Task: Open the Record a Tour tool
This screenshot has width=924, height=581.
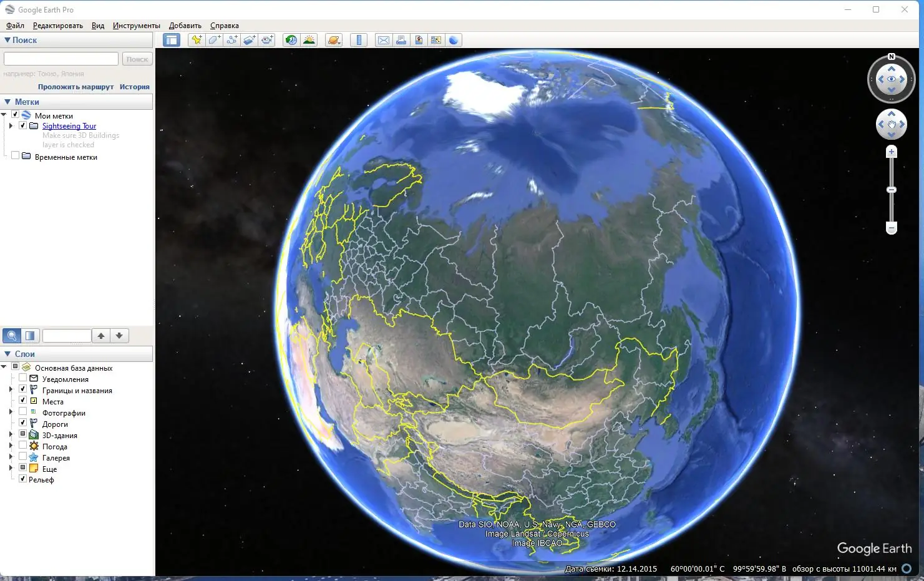Action: [267, 39]
